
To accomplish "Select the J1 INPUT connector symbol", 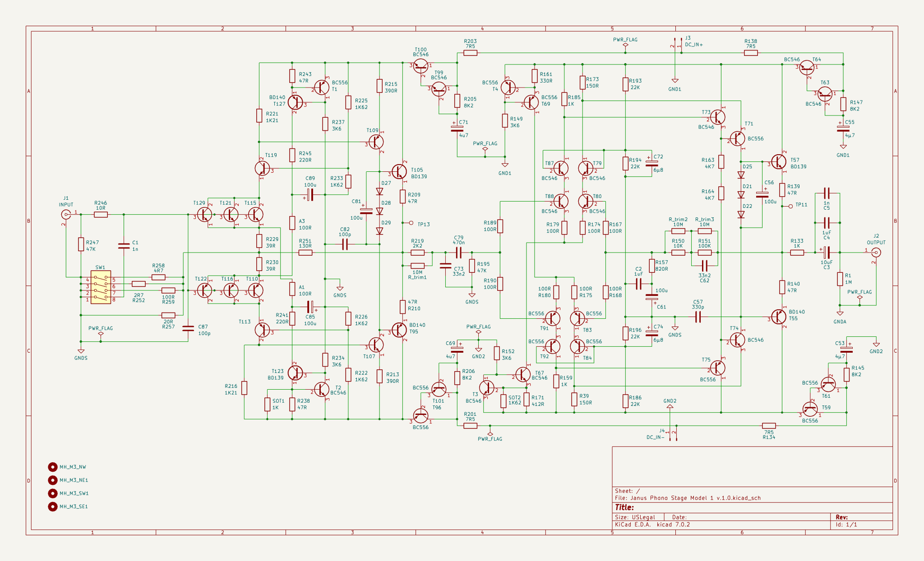I will (x=66, y=215).
